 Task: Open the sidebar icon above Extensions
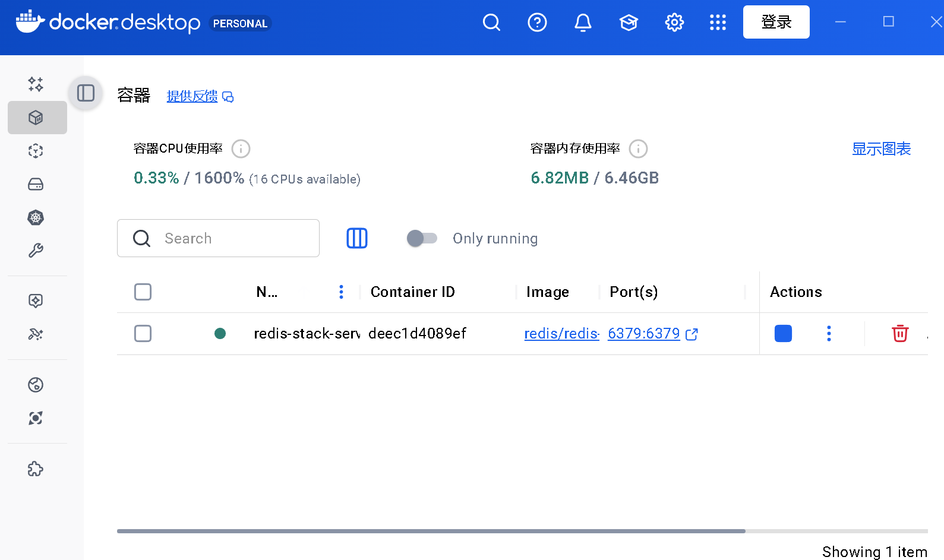pos(36,418)
